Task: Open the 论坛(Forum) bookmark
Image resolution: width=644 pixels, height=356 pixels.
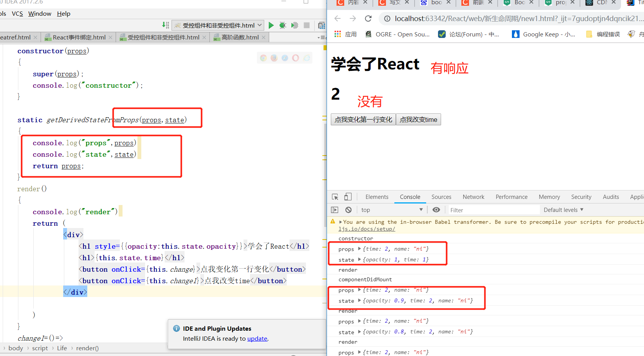Action: click(x=469, y=34)
